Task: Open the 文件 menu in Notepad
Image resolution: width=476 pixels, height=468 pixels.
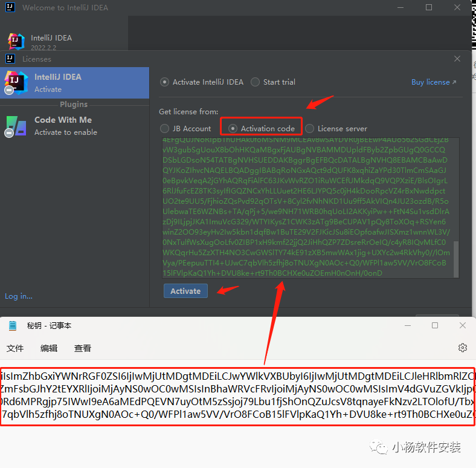Action: (x=15, y=348)
